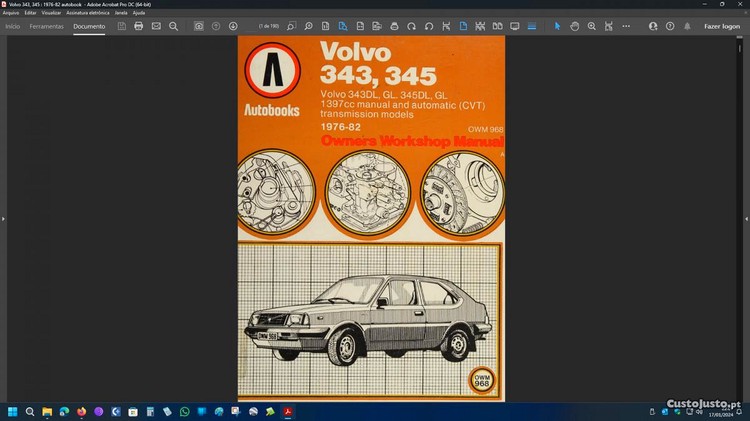Viewport: 750px width, 421px height.
Task: Click the Fazer logon button
Action: click(722, 26)
